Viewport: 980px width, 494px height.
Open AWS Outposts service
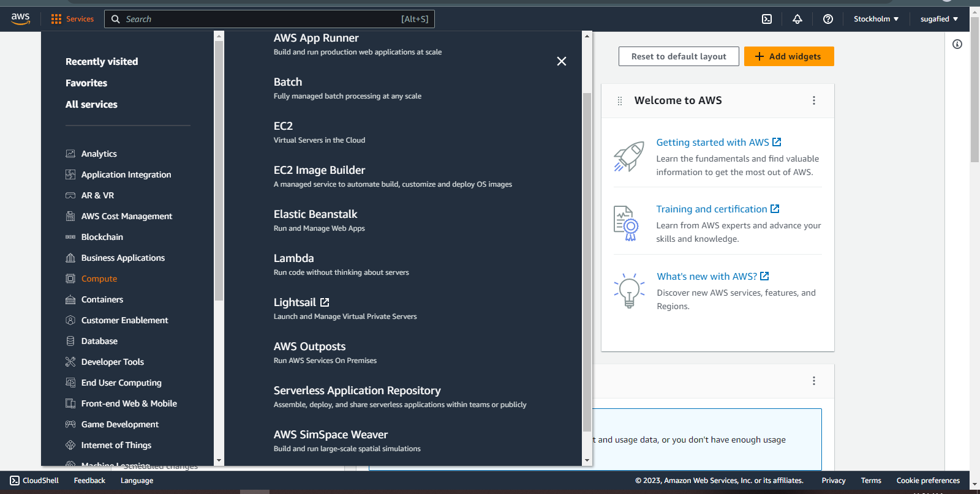[x=309, y=346]
